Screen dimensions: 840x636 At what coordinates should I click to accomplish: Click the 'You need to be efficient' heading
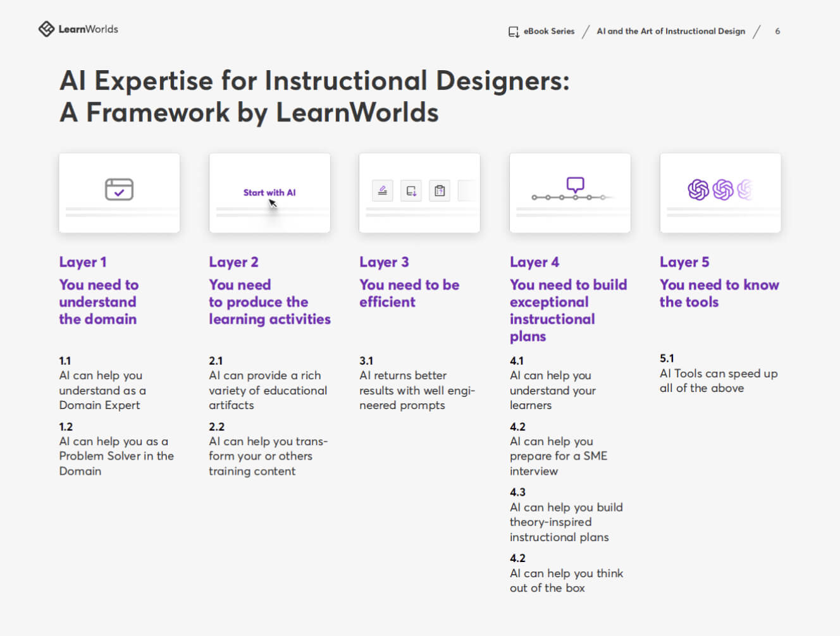[409, 293]
